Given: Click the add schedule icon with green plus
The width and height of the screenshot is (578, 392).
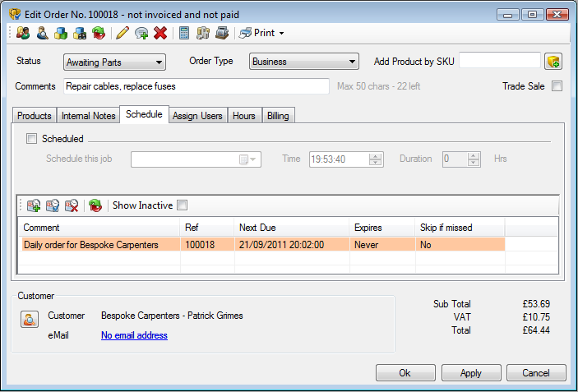Looking at the screenshot, I should (33, 205).
